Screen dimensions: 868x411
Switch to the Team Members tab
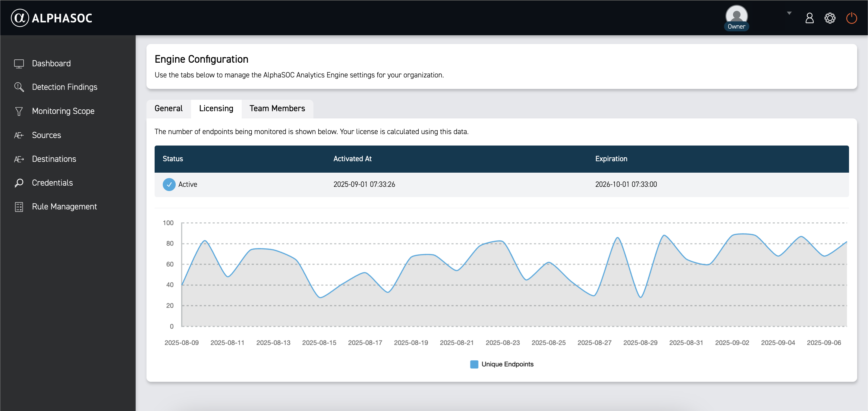click(x=277, y=108)
